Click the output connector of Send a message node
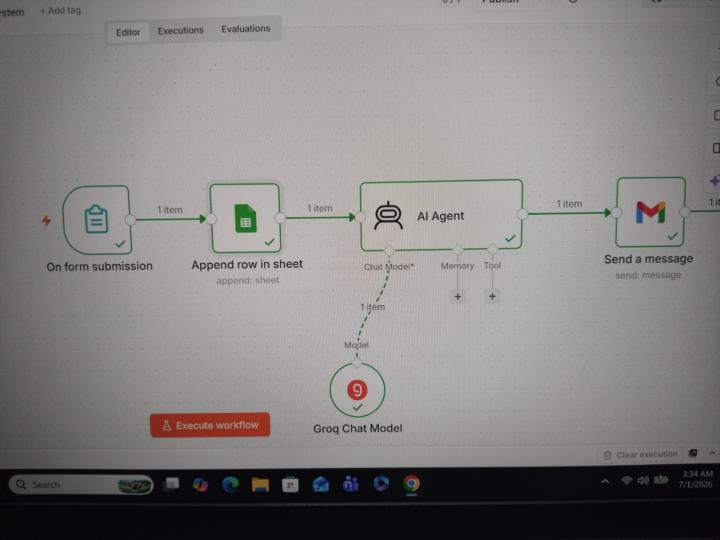Screen dimensions: 720x540 coord(685,212)
